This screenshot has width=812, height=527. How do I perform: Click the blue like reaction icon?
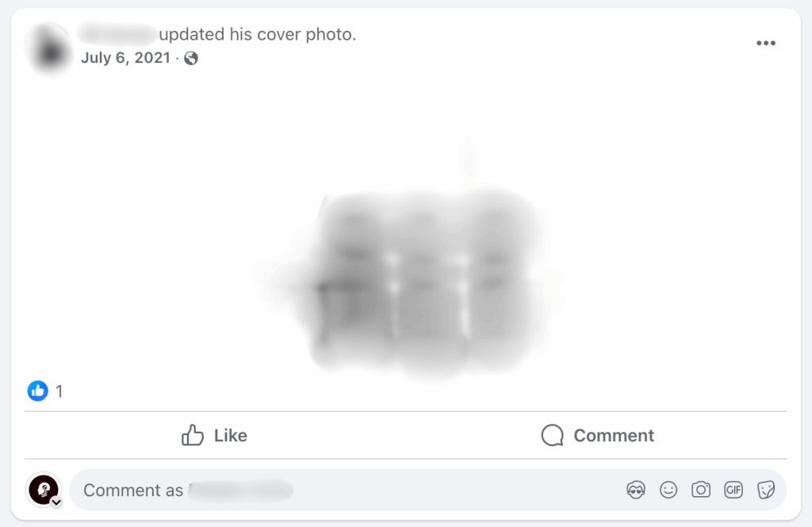click(38, 390)
